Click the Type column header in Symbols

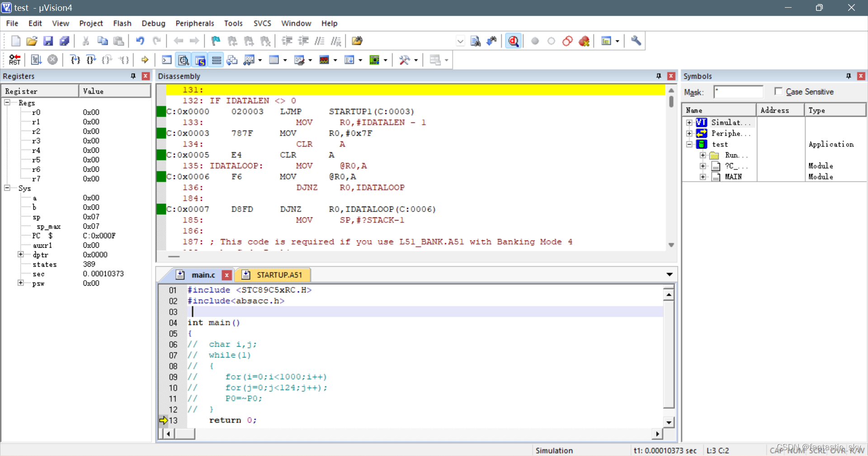[835, 110]
